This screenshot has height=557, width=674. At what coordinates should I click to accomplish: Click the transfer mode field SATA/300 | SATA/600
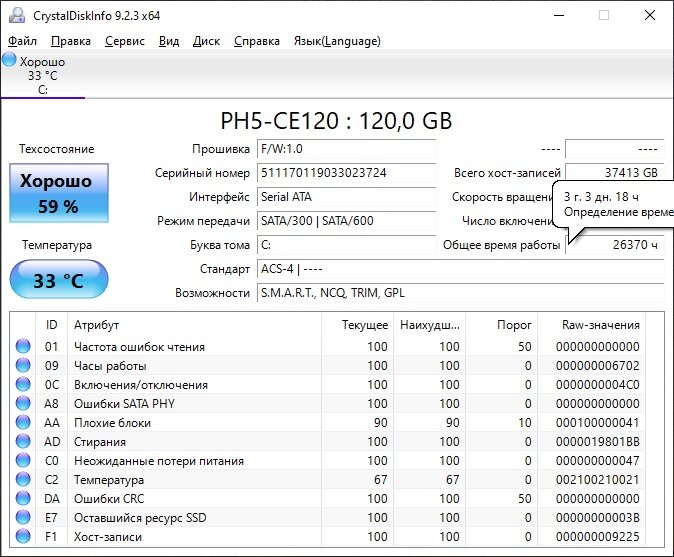pyautogui.click(x=346, y=221)
